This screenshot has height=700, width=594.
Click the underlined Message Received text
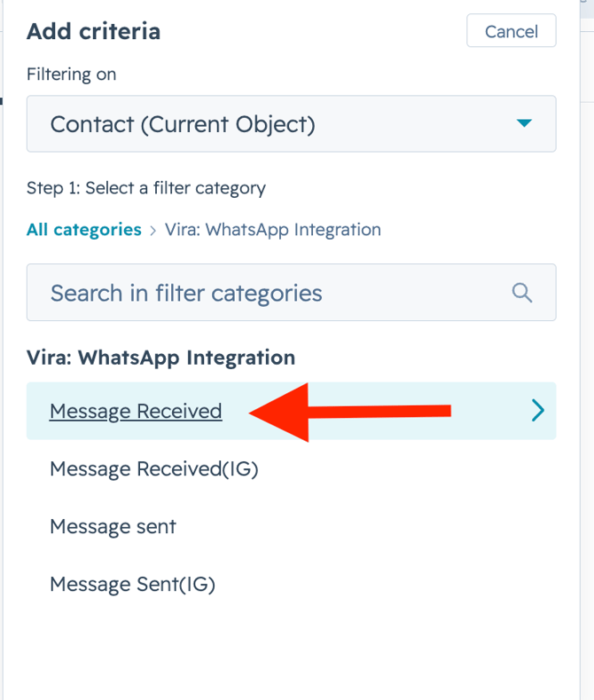(x=136, y=411)
